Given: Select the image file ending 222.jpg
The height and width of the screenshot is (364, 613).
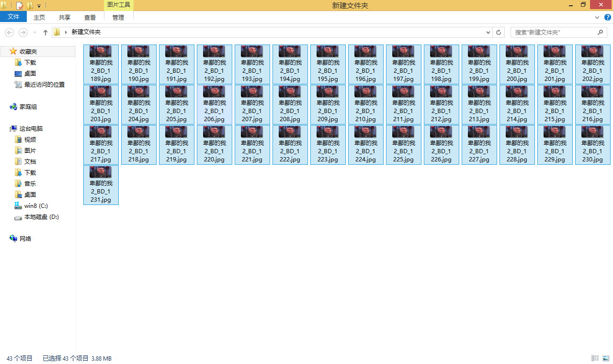Looking at the screenshot, I should point(290,145).
